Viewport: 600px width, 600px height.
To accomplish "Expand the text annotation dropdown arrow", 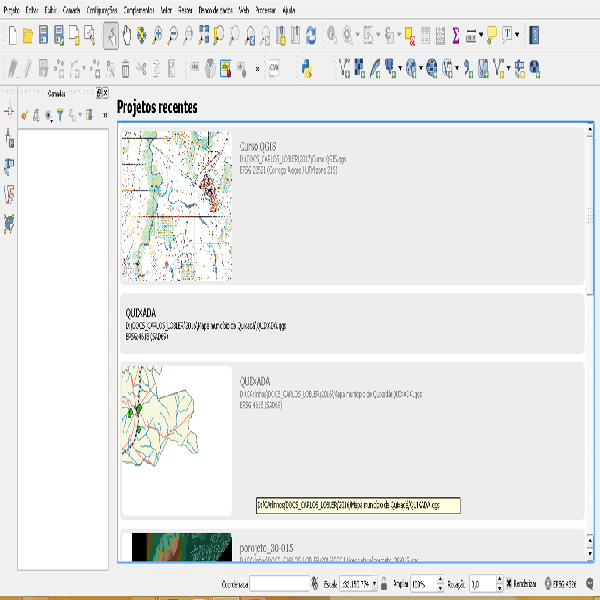I will pyautogui.click(x=517, y=35).
